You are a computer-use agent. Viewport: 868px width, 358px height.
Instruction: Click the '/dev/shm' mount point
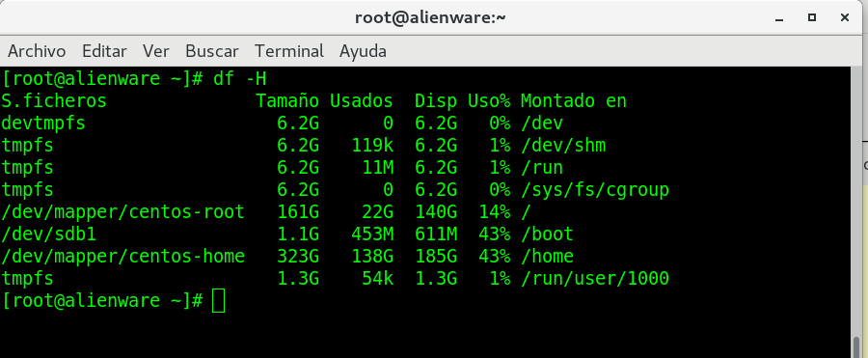tap(563, 145)
